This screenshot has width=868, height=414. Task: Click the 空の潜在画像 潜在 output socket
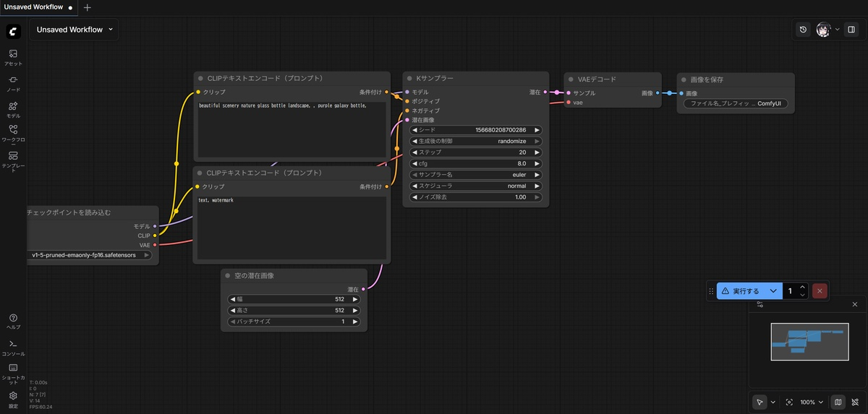(x=363, y=289)
